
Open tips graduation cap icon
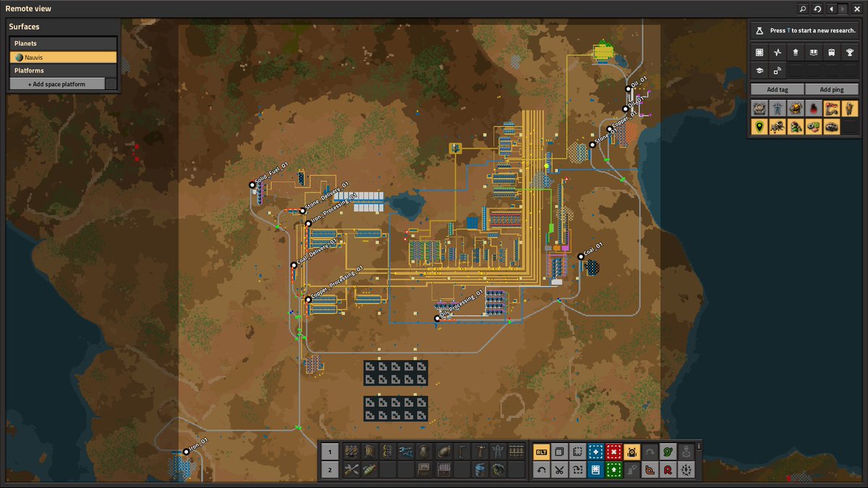point(759,70)
